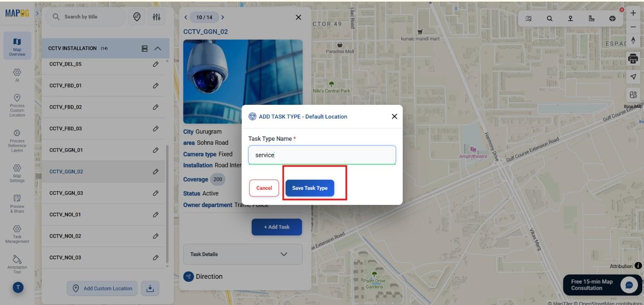
Task: Open the Base Map switcher icon
Action: click(x=633, y=95)
